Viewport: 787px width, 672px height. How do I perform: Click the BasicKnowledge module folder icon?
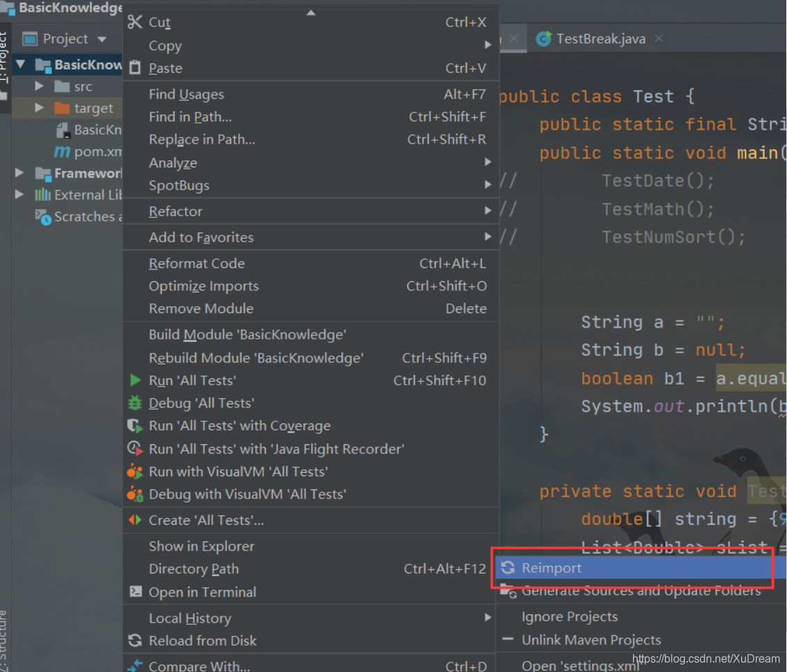coord(43,65)
